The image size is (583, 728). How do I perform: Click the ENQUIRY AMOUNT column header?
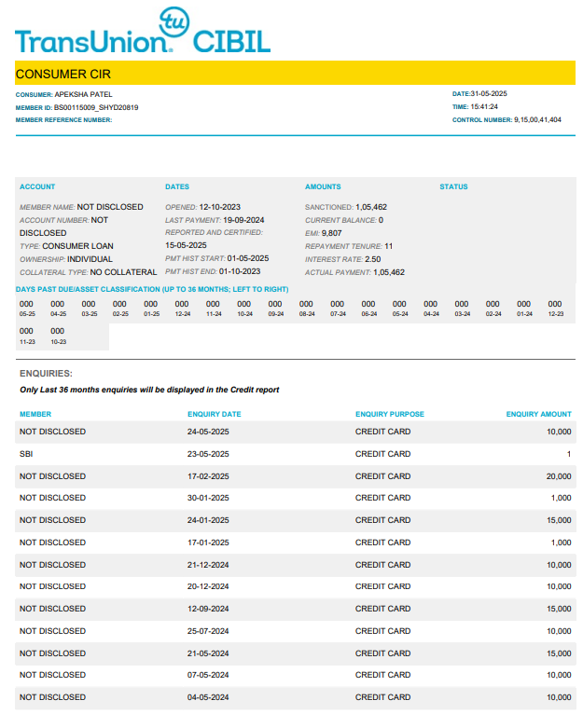point(538,414)
